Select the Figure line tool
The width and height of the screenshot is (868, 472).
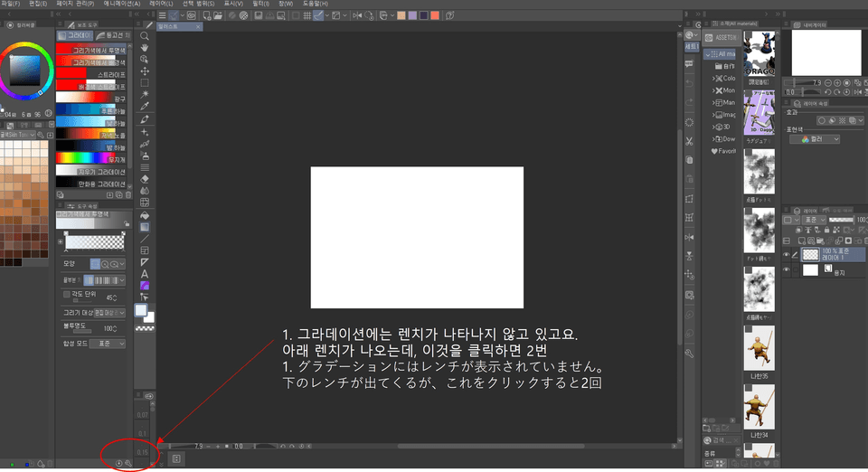145,239
